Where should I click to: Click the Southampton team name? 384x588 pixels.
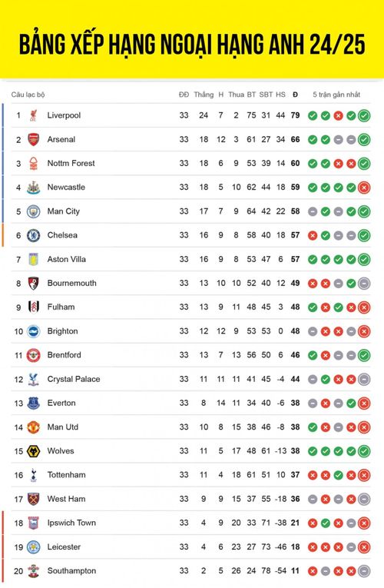[x=71, y=571]
